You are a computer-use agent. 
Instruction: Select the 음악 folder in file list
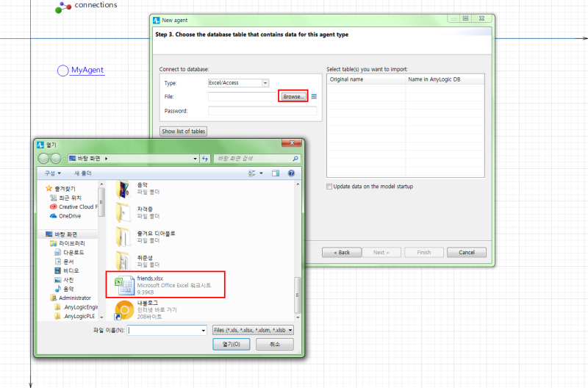[x=143, y=188]
